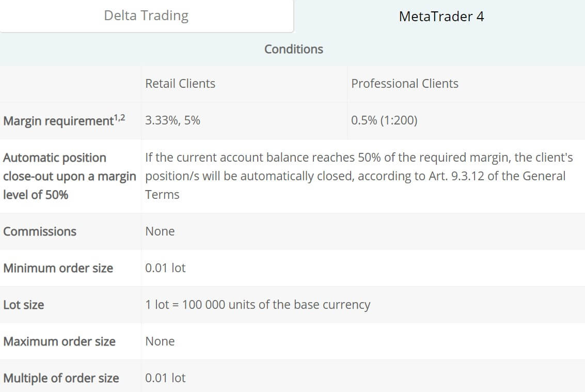Click the Multiple of order size label
The width and height of the screenshot is (585, 392).
61,378
